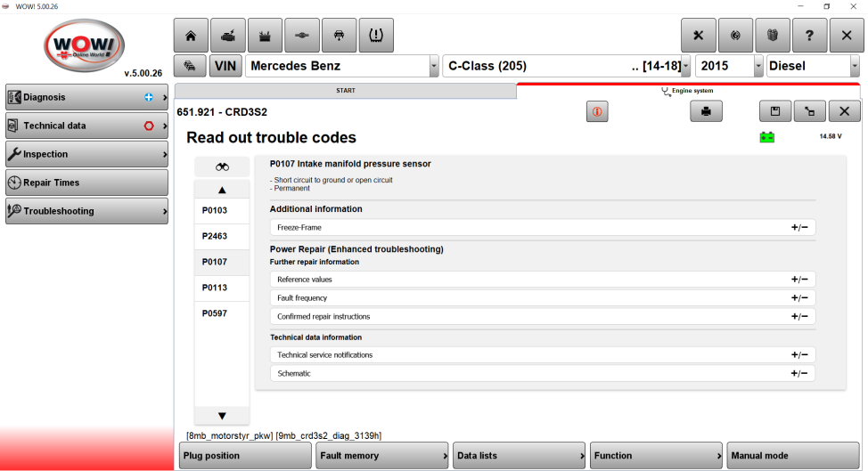
Task: Click the Manual mode button
Action: (x=793, y=456)
